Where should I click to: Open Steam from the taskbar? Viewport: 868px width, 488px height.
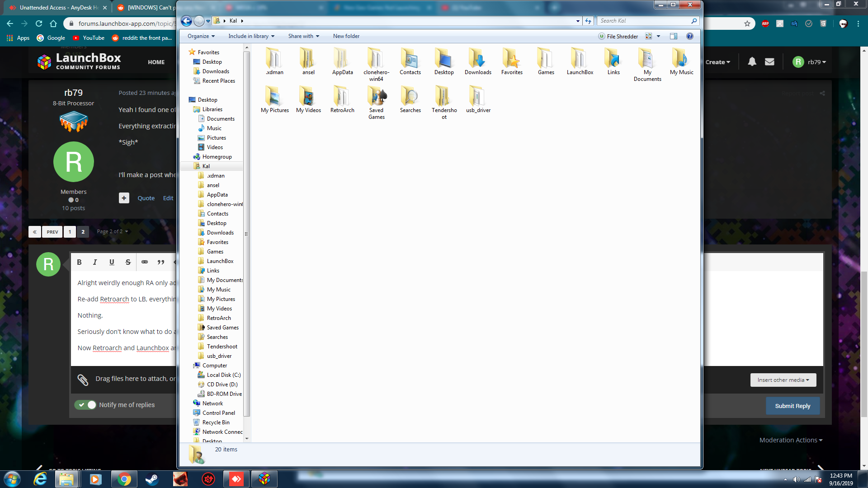click(x=152, y=479)
